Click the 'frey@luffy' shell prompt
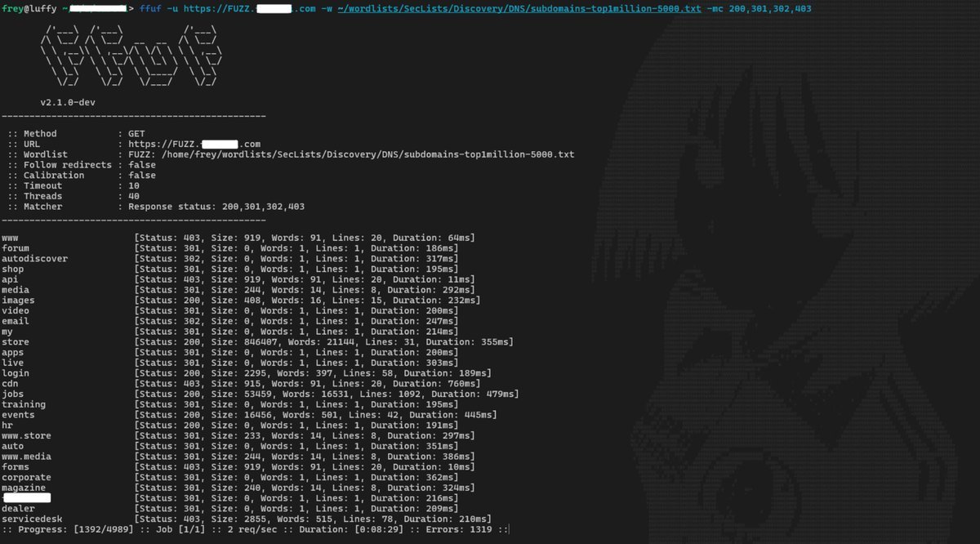980x544 pixels. pos(28,8)
